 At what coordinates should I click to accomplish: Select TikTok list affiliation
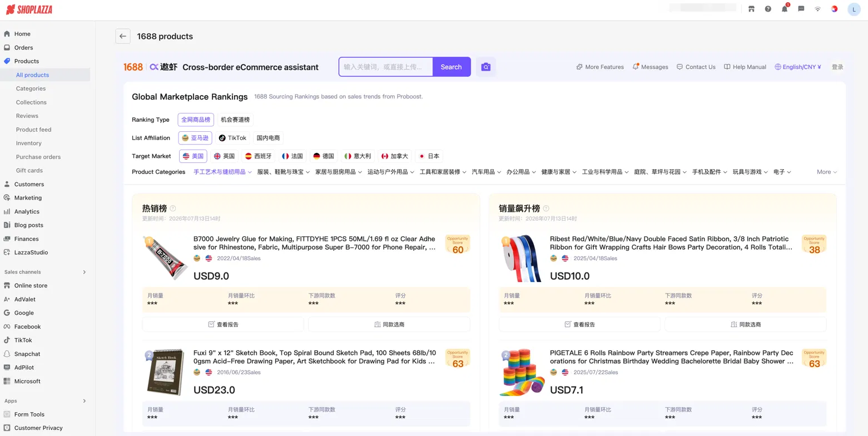tap(232, 138)
